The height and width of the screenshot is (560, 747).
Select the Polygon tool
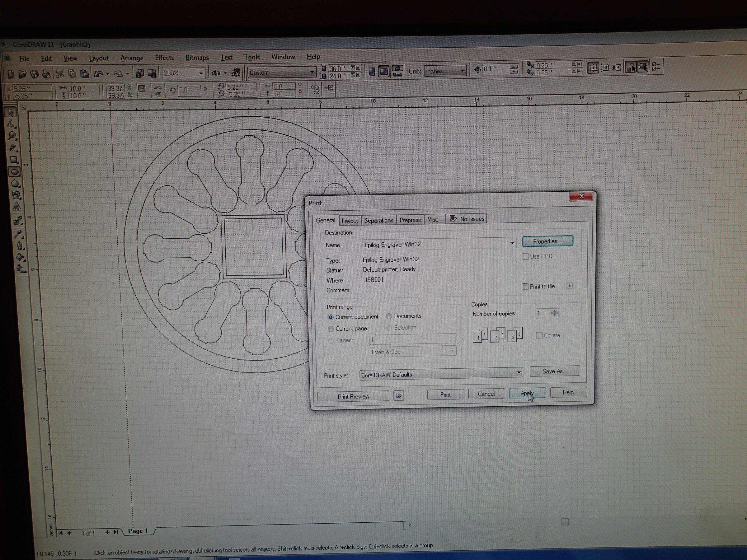click(x=16, y=184)
